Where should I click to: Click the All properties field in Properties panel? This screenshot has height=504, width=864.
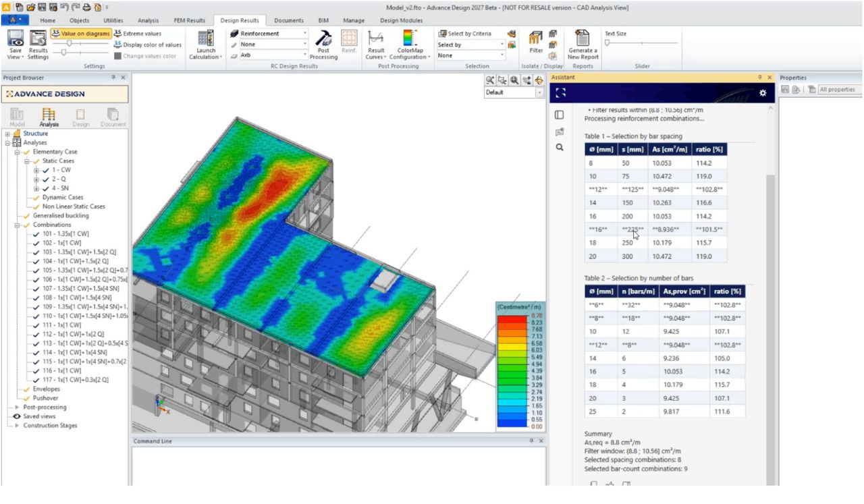(839, 90)
